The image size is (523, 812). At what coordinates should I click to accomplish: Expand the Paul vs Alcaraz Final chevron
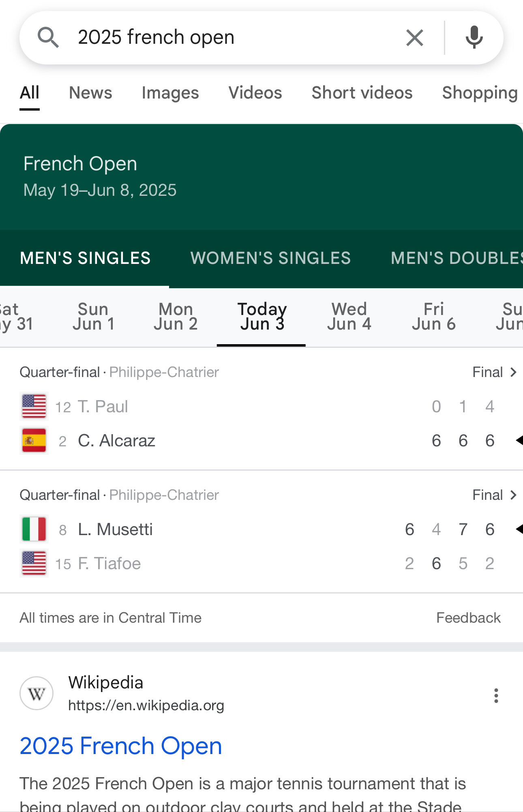pyautogui.click(x=513, y=372)
